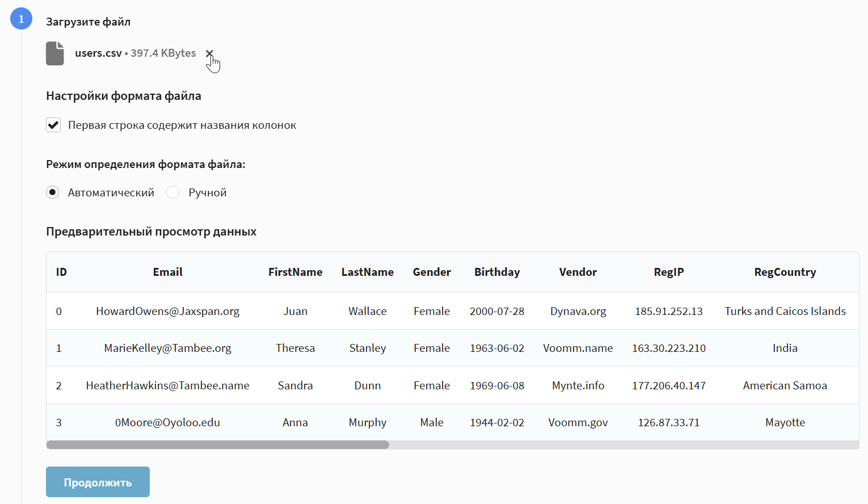Select Автоматический format detection mode
The height and width of the screenshot is (504, 868).
tap(53, 192)
